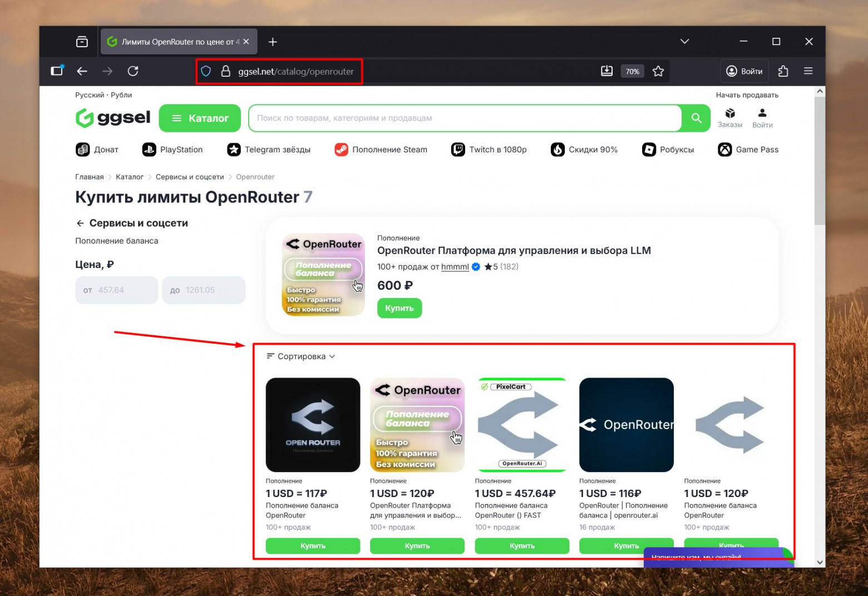868x596 pixels.
Task: Click the ggsel logo
Action: (112, 118)
